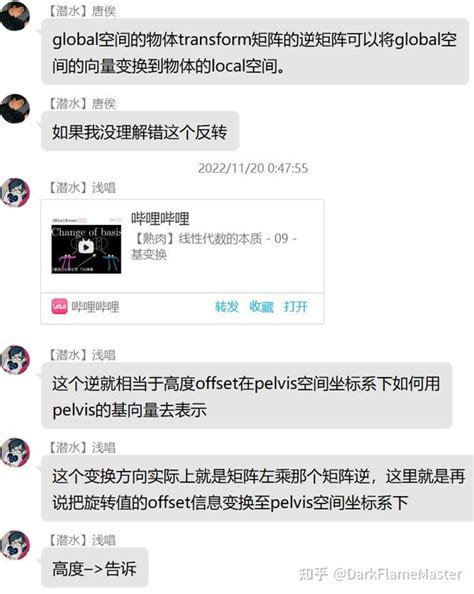474x594 pixels.
Task: Click the 哔哩哔哩 card title
Action: (160, 219)
